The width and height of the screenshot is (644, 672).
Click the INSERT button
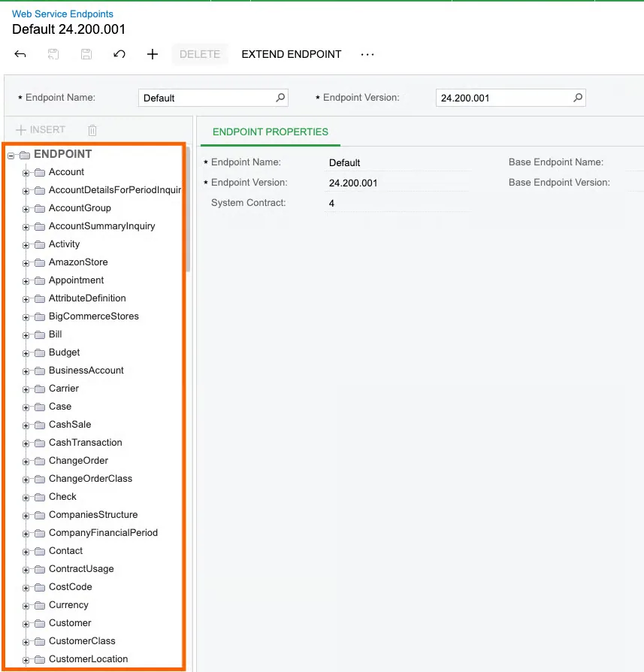41,129
